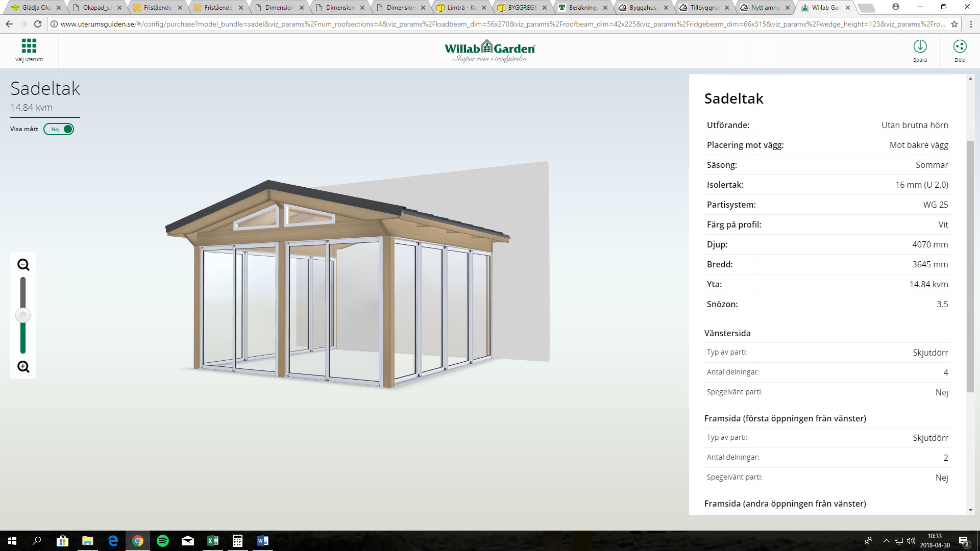Switch to first Fristående tab
Viewport: 980px width, 551px height.
pos(158,8)
